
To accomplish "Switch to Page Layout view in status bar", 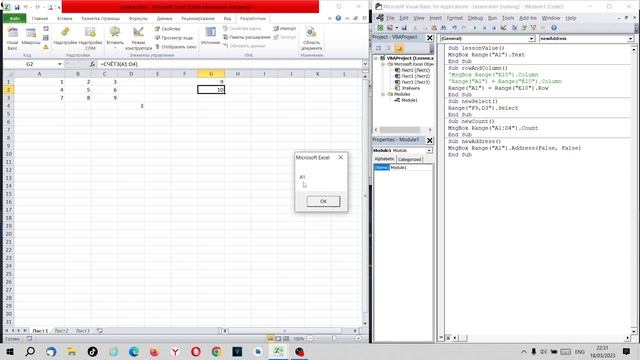I will (278, 338).
